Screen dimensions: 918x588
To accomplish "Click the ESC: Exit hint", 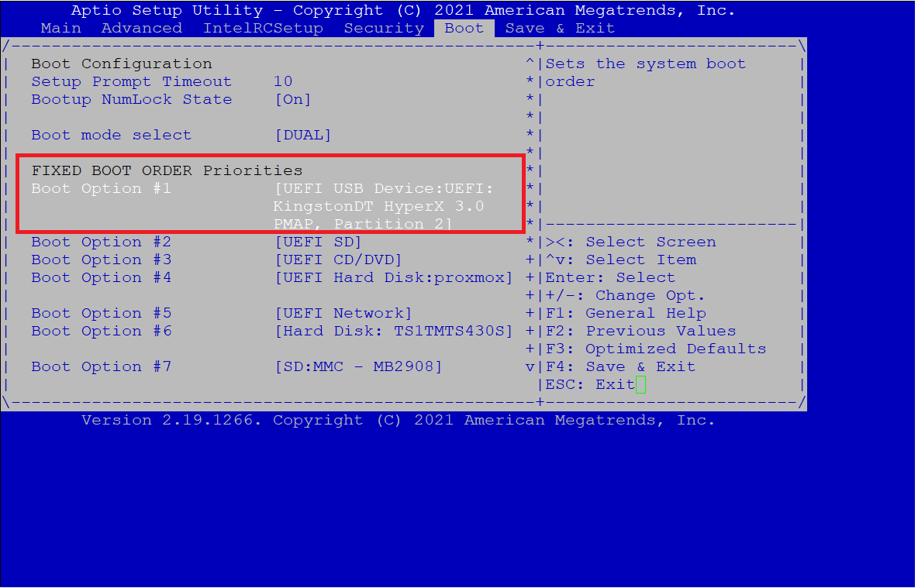I will (x=590, y=384).
